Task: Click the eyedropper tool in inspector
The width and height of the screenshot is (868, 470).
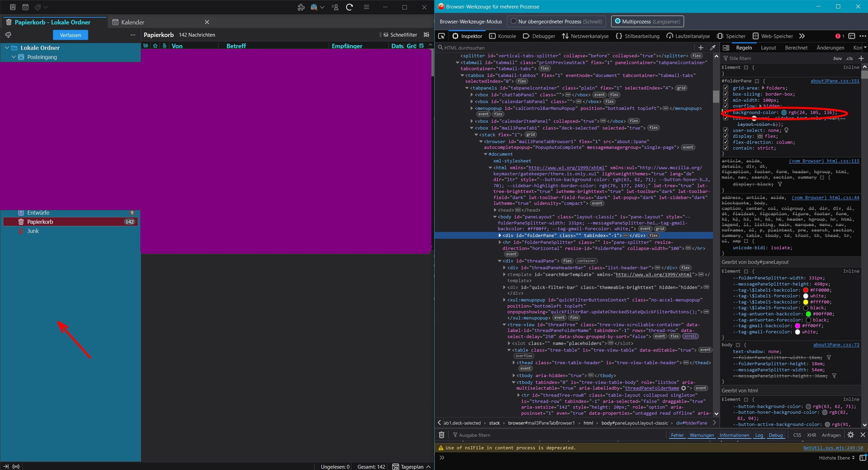Action: 713,47
